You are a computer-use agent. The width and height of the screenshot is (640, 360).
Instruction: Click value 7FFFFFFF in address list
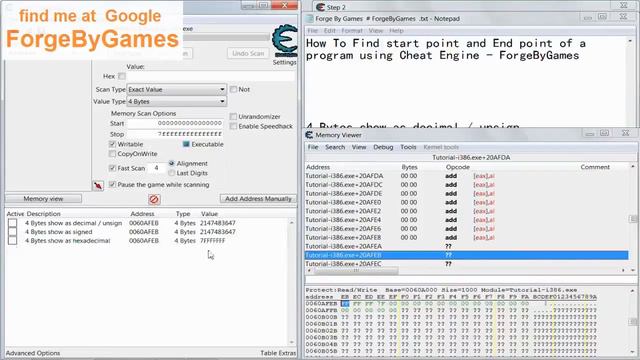pyautogui.click(x=213, y=241)
